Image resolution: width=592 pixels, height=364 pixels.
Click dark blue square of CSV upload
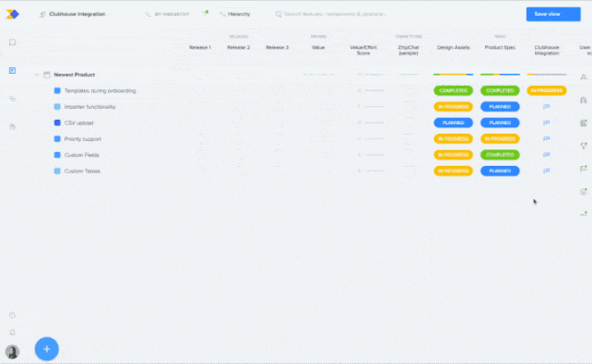tap(57, 123)
